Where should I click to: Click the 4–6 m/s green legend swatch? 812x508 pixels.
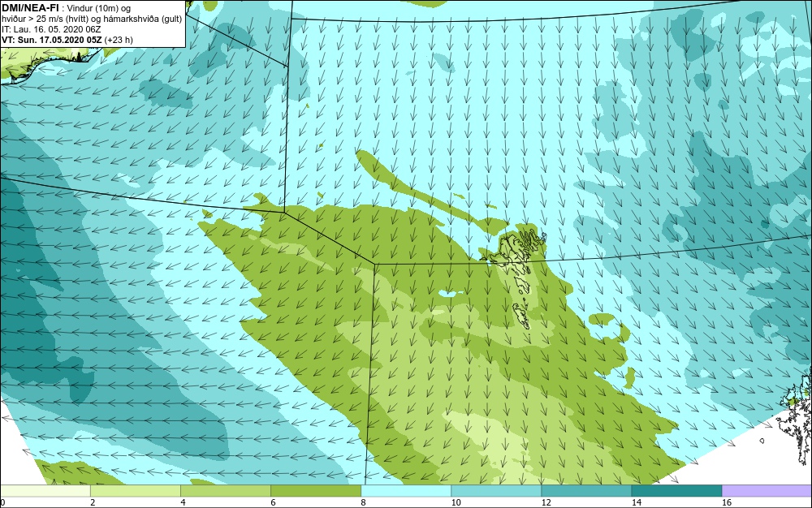coord(226,490)
